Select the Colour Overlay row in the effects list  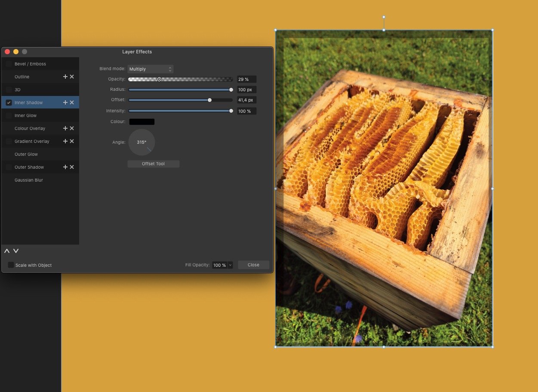[40, 128]
